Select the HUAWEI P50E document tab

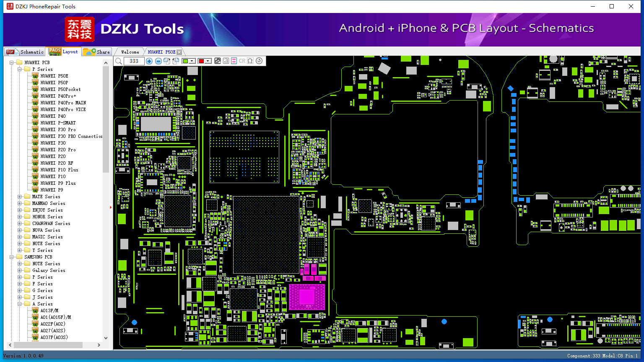161,52
